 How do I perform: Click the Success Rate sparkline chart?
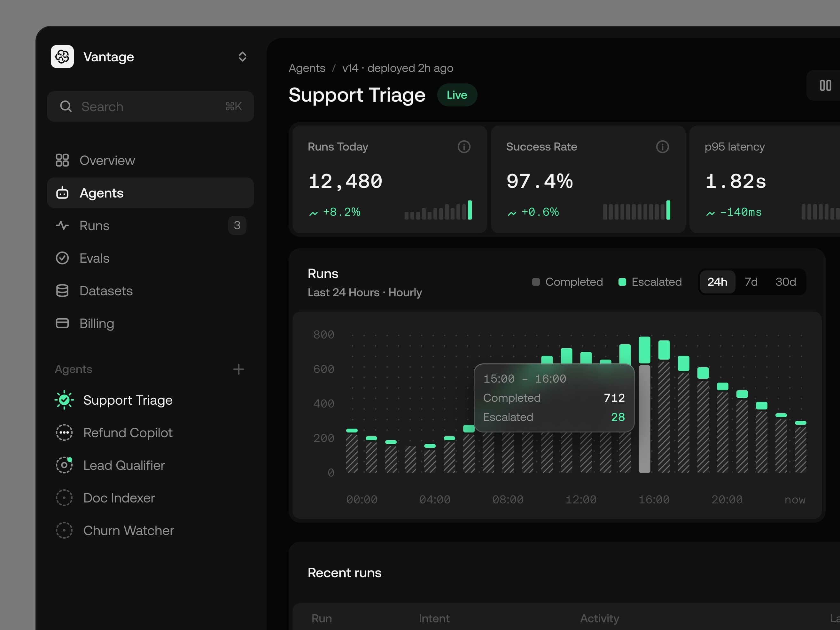(x=636, y=210)
